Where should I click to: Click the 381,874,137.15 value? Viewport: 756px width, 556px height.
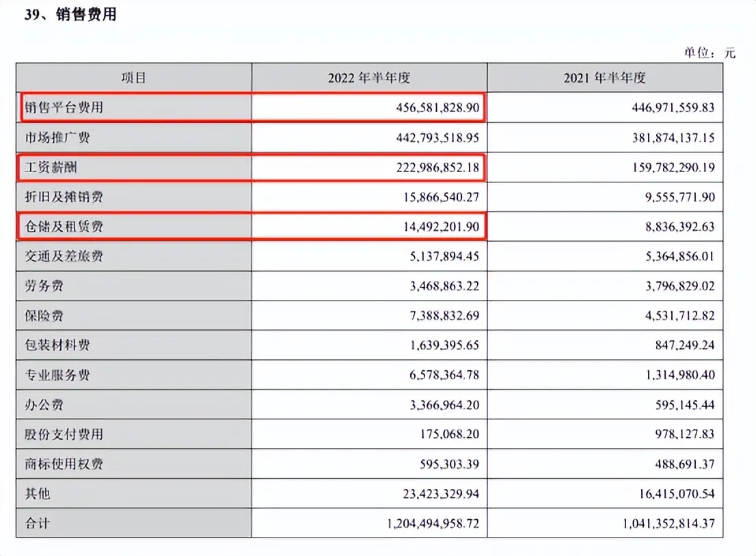[x=662, y=138]
